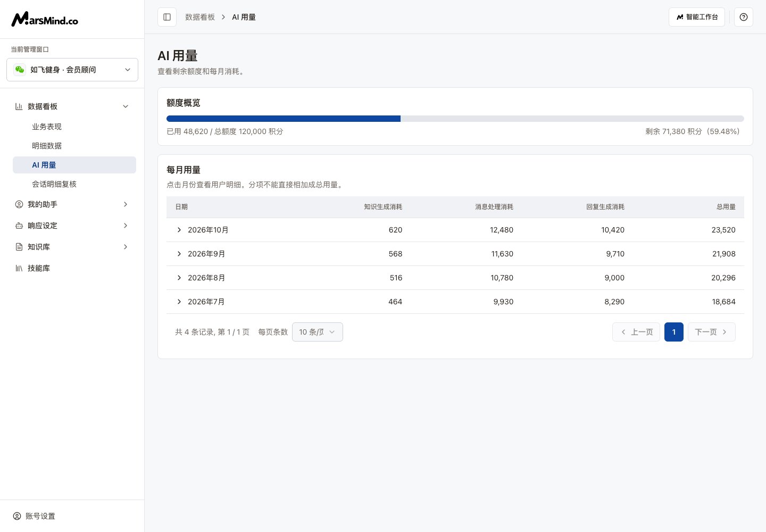766x532 pixels.
Task: Click the 消息处理消耗 column header
Action: point(494,207)
